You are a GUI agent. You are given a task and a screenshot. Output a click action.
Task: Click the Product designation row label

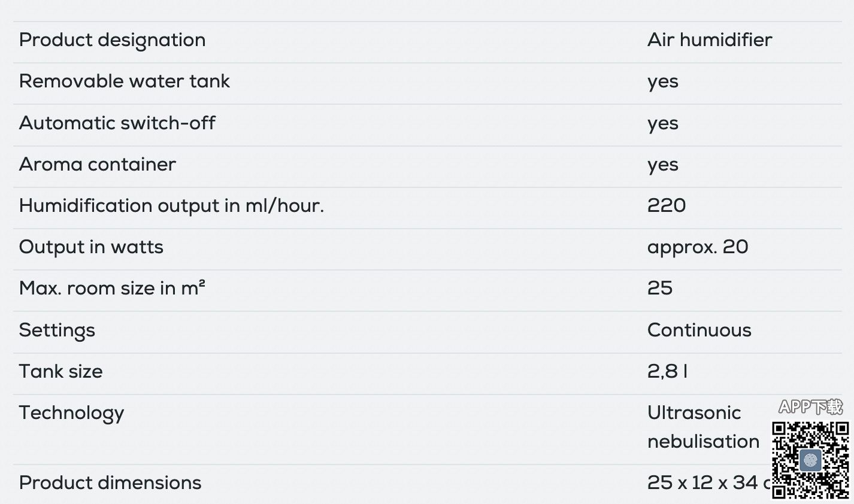pos(112,40)
